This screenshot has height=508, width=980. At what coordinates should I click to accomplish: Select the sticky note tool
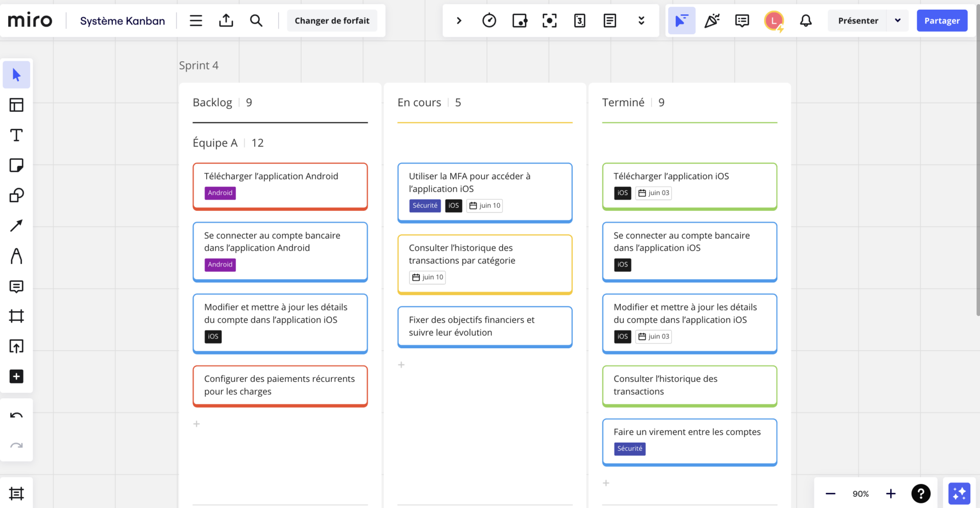click(x=17, y=165)
